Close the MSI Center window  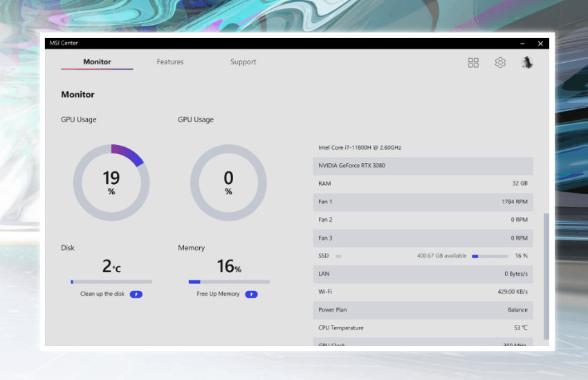(540, 44)
